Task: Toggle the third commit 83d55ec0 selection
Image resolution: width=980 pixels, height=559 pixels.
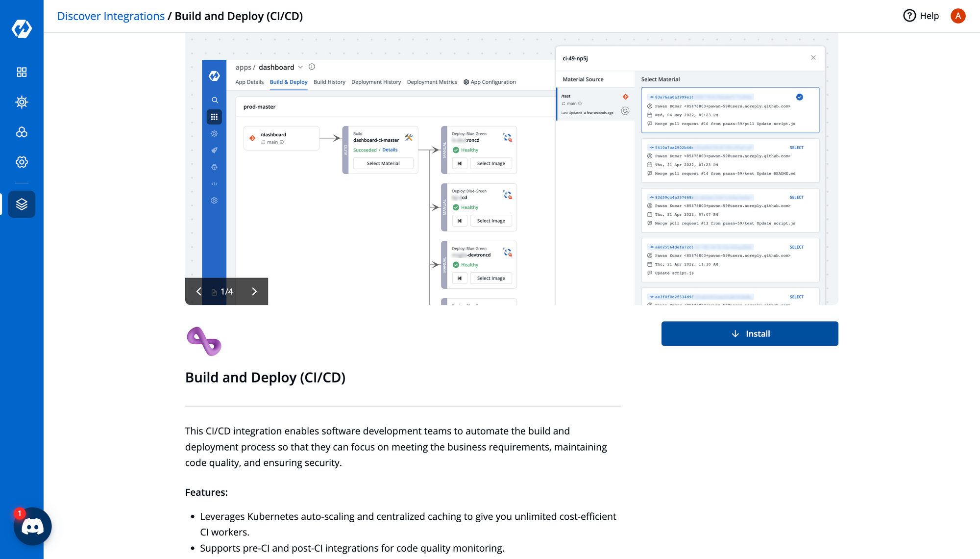Action: tap(797, 197)
